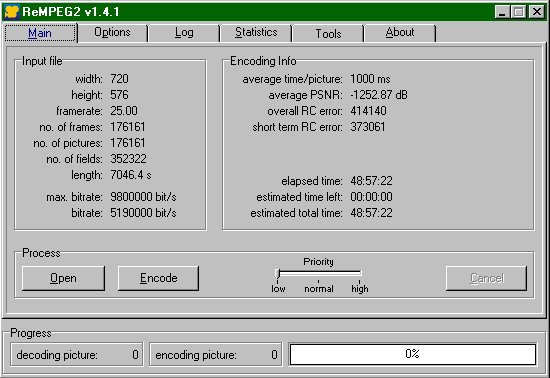
Task: Click the disabled Cancel button
Action: (487, 278)
